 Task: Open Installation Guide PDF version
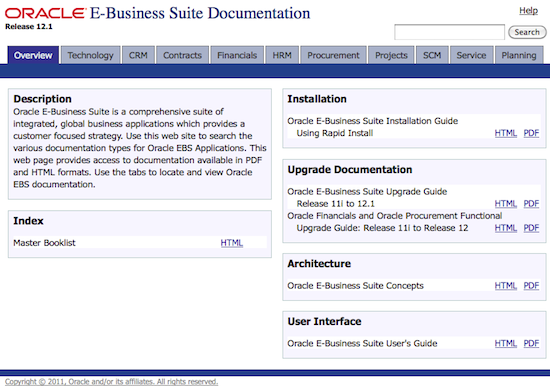pos(531,133)
